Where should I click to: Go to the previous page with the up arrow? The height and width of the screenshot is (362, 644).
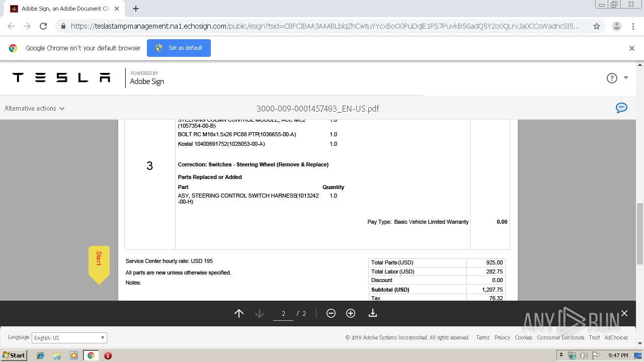pyautogui.click(x=239, y=313)
